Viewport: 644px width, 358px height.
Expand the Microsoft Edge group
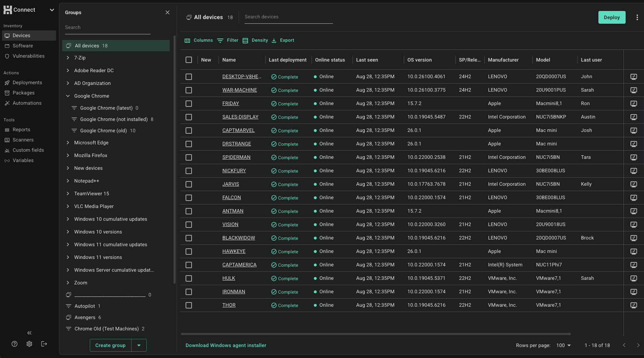[68, 143]
